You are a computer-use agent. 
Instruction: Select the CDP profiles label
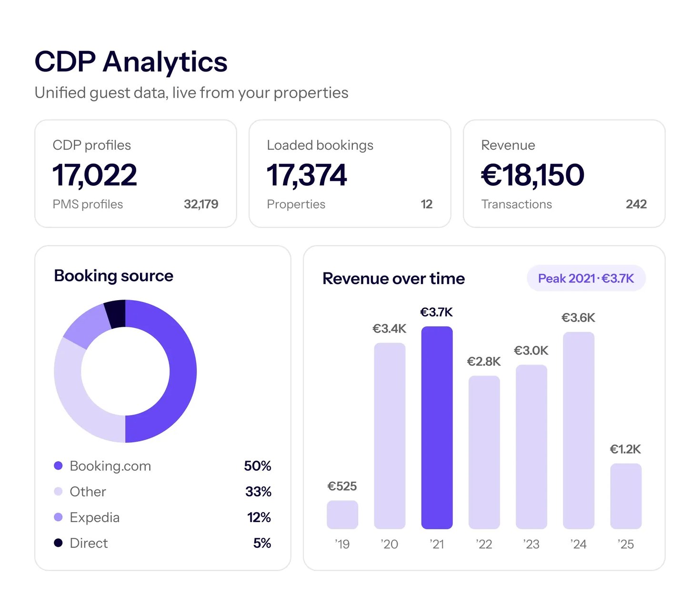(92, 145)
